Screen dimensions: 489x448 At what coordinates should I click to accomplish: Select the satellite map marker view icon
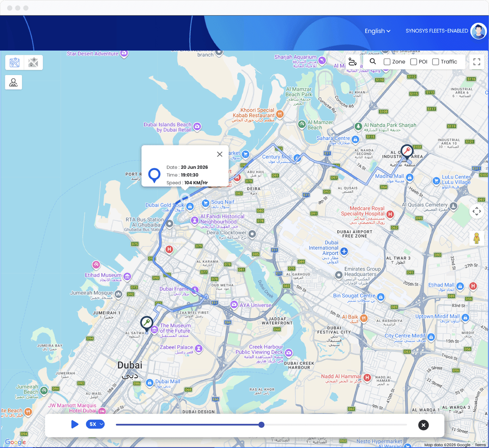33,62
